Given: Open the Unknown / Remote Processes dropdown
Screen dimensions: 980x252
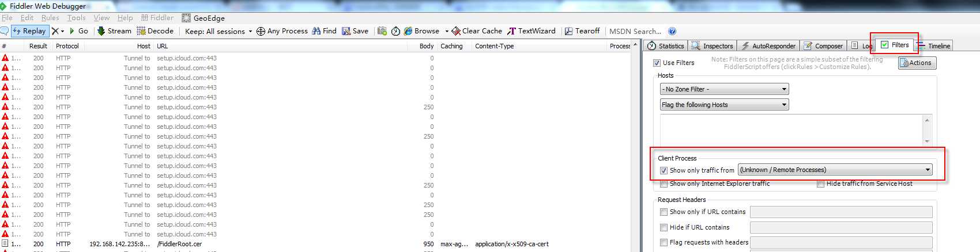Looking at the screenshot, I should coord(835,170).
